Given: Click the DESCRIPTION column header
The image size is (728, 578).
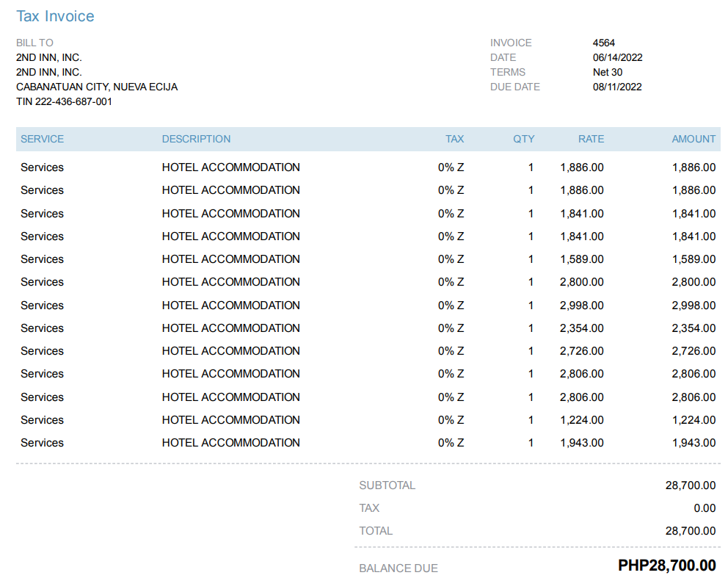Looking at the screenshot, I should (196, 139).
